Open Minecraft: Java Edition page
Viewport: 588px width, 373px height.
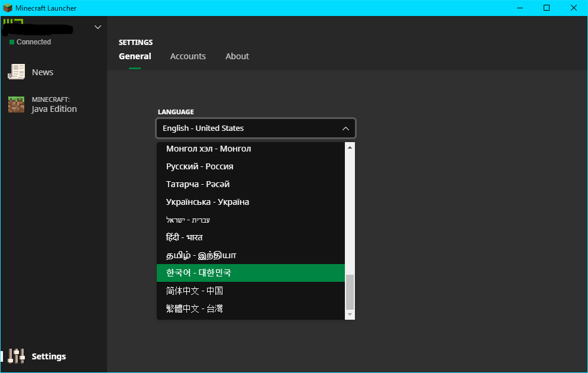click(x=54, y=105)
